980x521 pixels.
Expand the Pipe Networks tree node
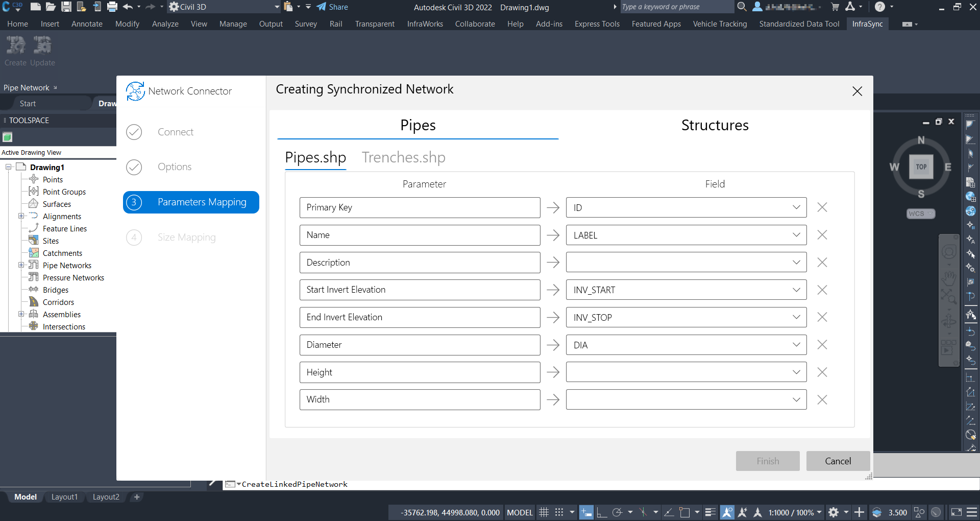pyautogui.click(x=21, y=265)
